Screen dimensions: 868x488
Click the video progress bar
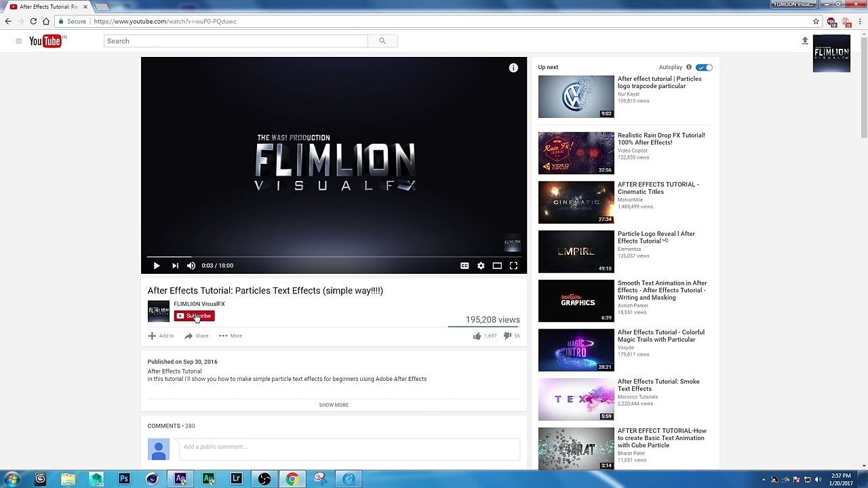(x=334, y=256)
